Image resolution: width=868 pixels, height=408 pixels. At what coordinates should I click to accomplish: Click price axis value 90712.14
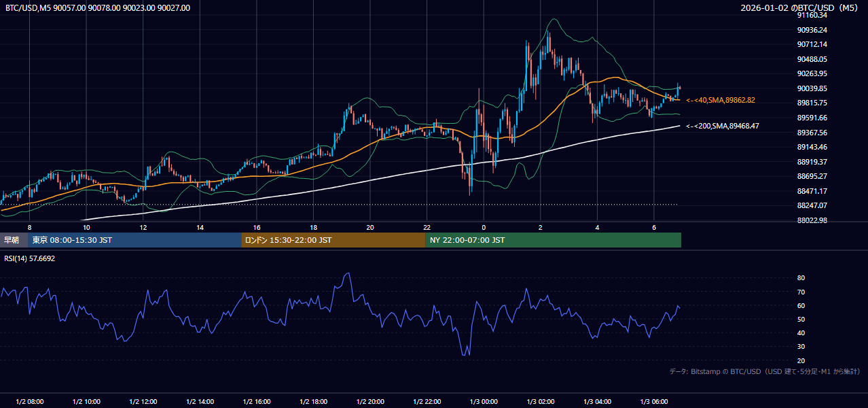[812, 44]
